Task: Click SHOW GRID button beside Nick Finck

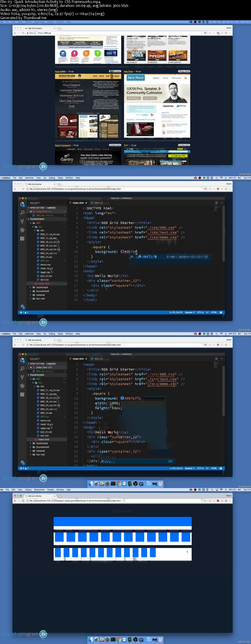Action: [184, 71]
